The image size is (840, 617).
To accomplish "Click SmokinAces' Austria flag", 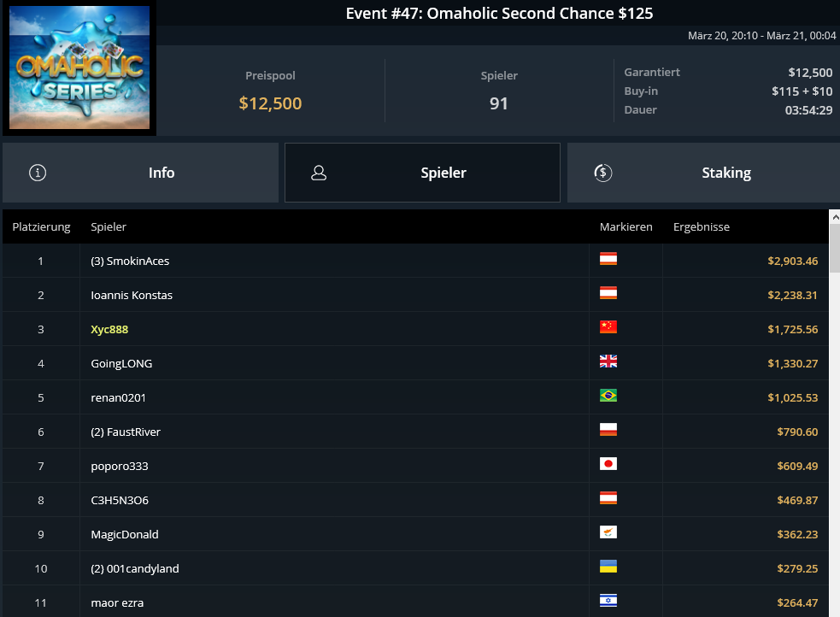I will (608, 259).
